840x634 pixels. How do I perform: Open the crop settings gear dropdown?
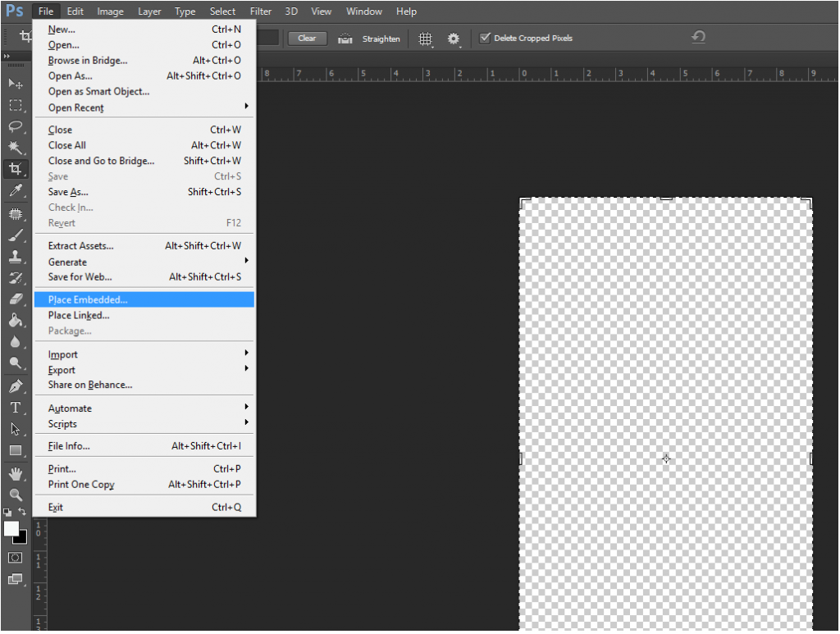(x=454, y=39)
